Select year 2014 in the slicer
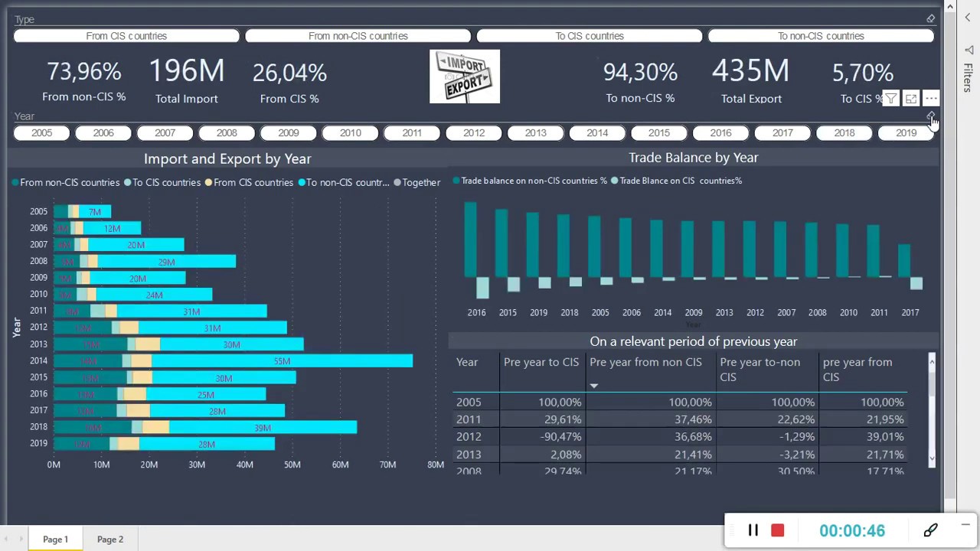980x551 pixels. (x=597, y=132)
